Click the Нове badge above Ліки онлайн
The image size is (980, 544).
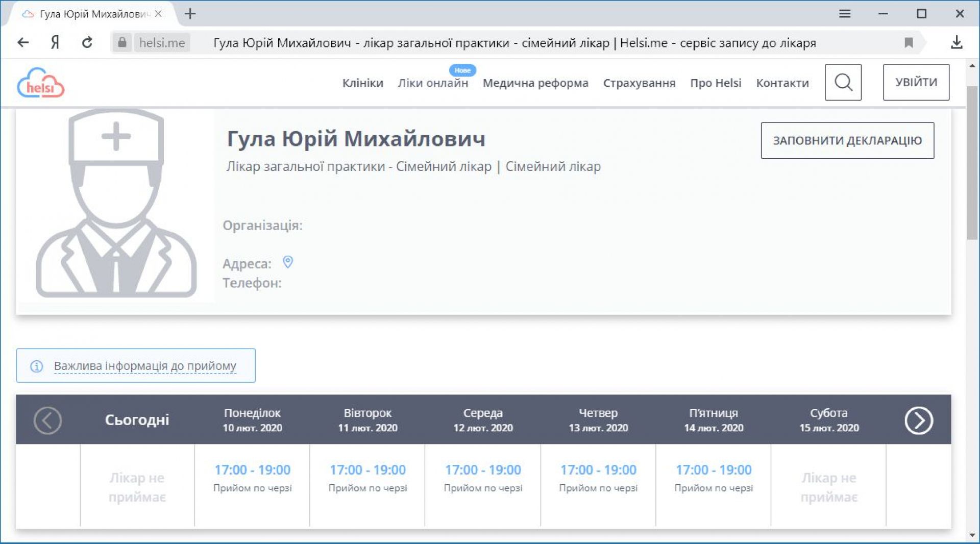click(x=462, y=70)
